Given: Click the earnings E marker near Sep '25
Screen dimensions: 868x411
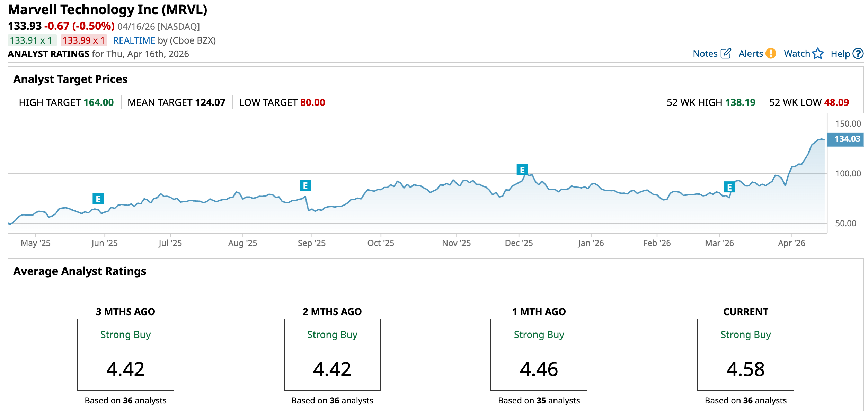Looking at the screenshot, I should pos(305,185).
